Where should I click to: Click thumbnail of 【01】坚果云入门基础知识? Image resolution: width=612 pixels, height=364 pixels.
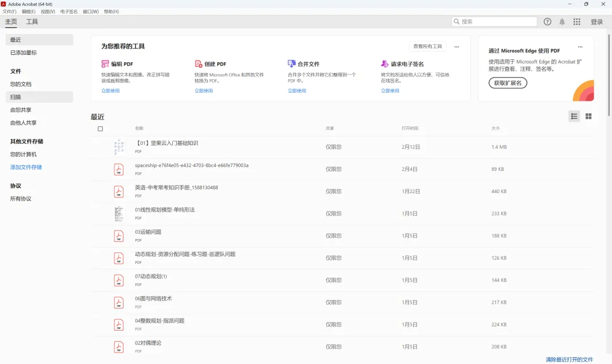(x=119, y=147)
